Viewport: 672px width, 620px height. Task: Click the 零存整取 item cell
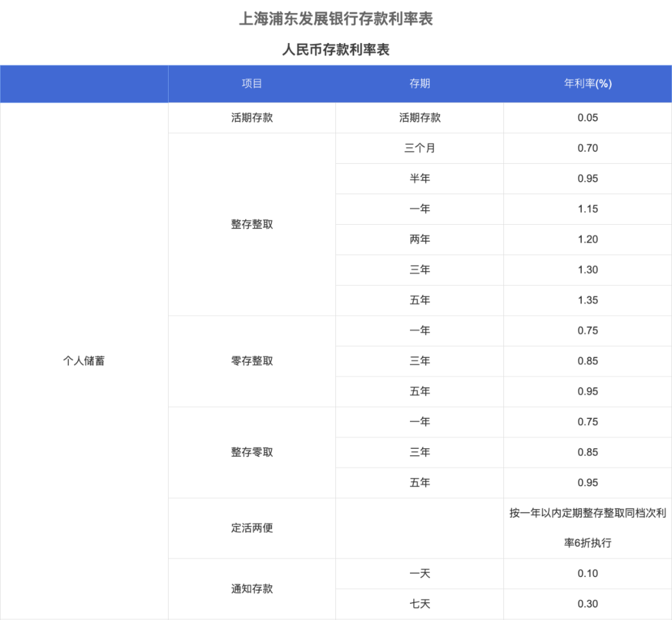coord(252,361)
